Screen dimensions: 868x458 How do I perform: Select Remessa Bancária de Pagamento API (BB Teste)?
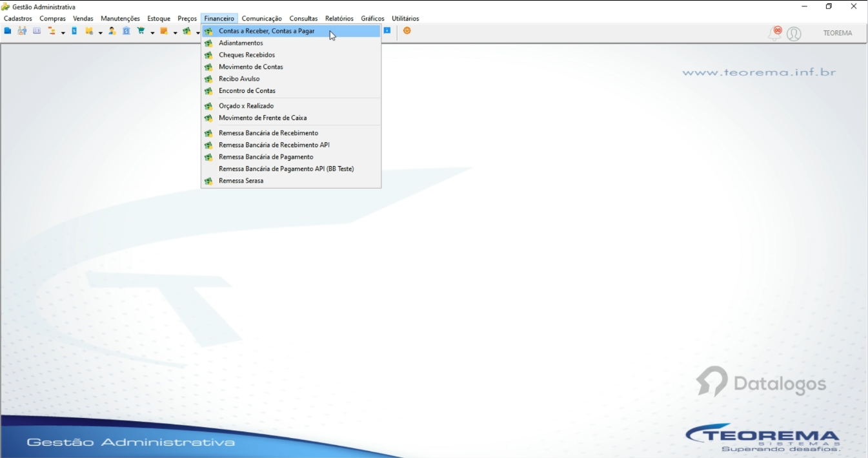(x=291, y=169)
